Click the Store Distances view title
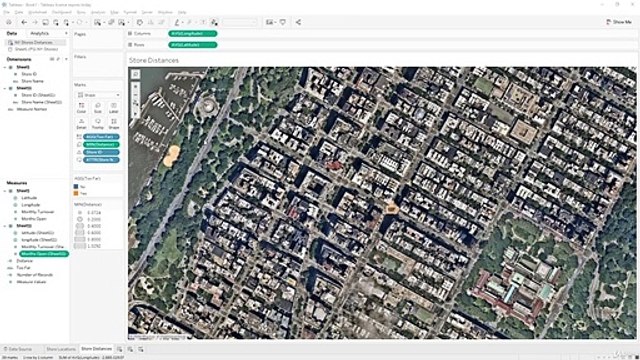This screenshot has width=640, height=360. 154,60
